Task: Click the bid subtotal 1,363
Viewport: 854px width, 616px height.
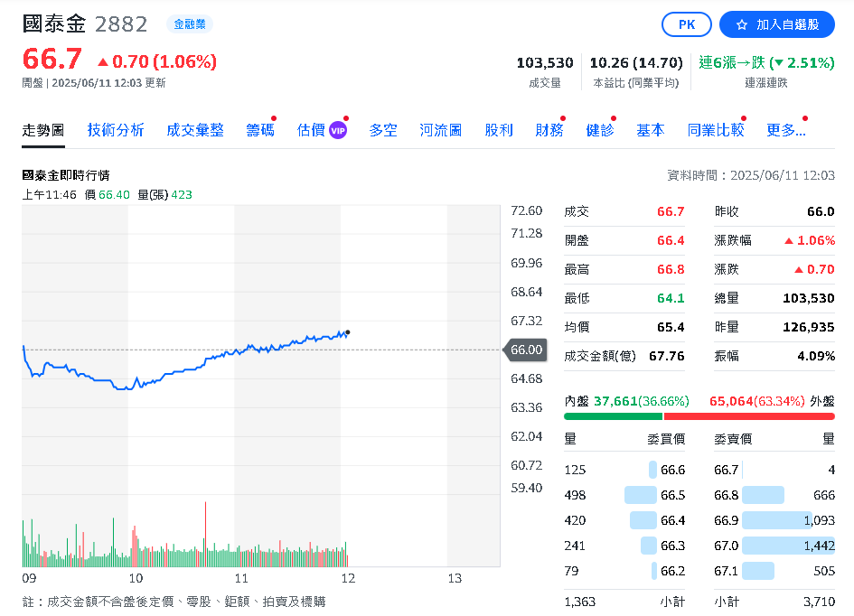Action: pyautogui.click(x=580, y=602)
